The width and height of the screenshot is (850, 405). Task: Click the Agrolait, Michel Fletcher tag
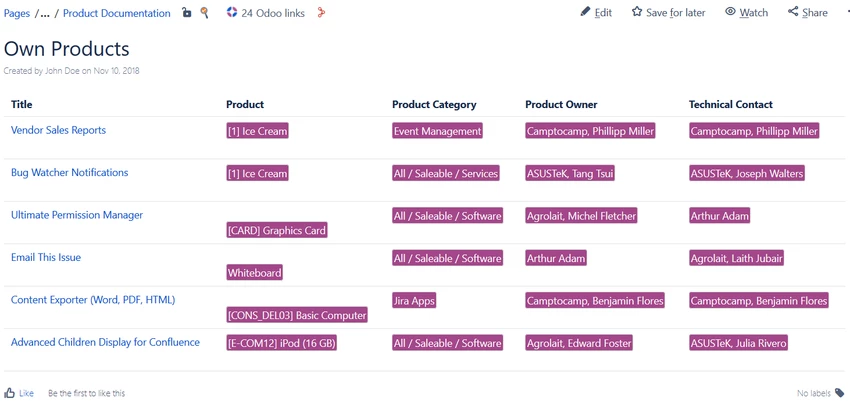click(x=581, y=216)
